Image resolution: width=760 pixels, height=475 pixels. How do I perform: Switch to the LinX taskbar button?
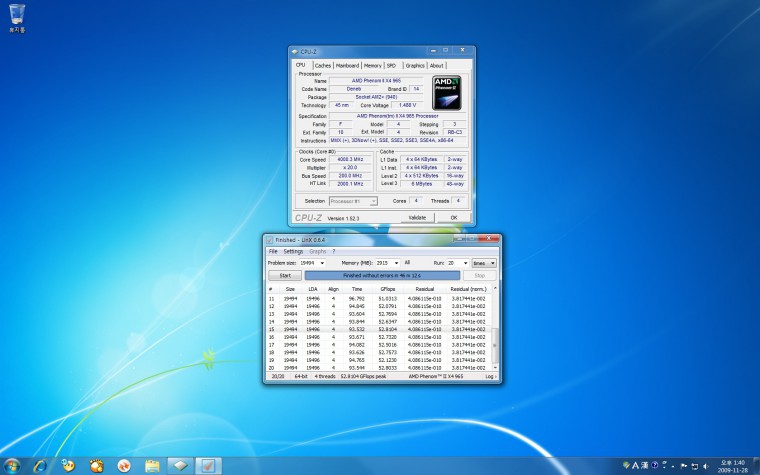[x=208, y=466]
